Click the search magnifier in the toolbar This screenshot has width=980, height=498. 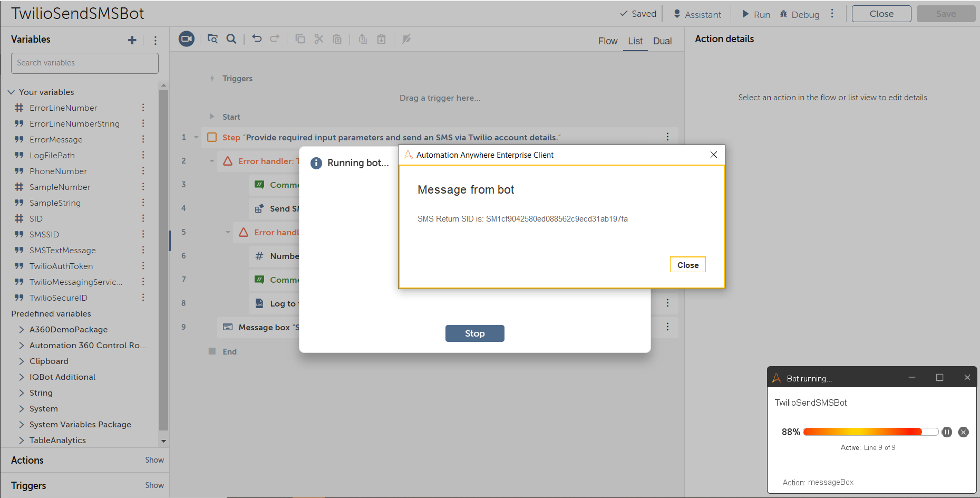[231, 39]
